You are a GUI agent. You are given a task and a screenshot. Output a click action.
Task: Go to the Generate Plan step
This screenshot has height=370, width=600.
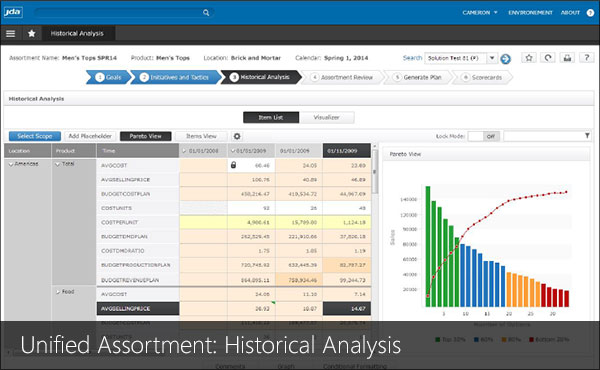click(417, 77)
